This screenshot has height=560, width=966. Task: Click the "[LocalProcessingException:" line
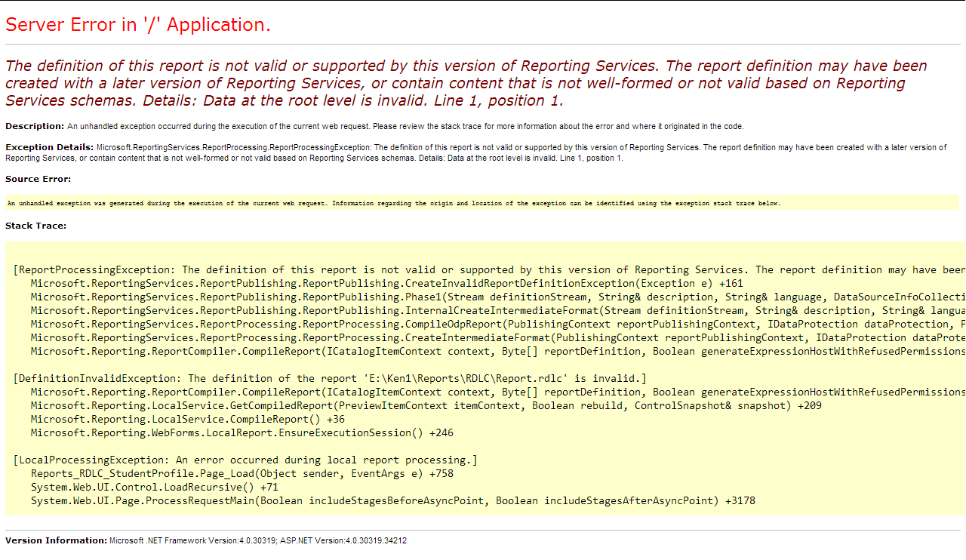tap(245, 460)
